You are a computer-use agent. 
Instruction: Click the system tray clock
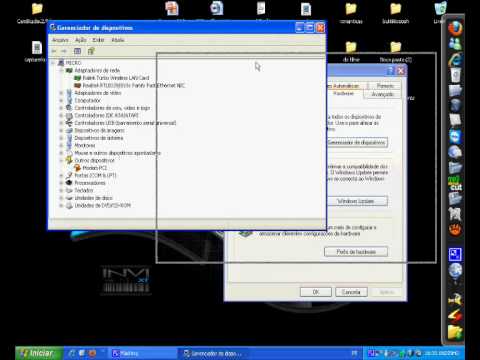pyautogui.click(x=442, y=353)
